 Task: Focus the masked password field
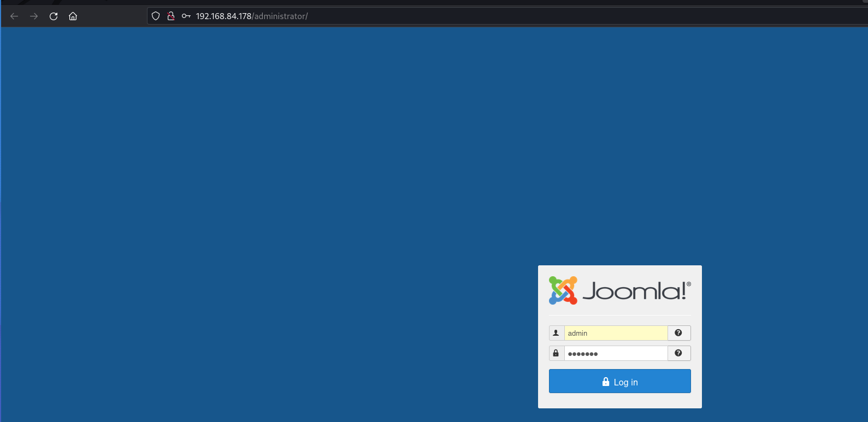click(x=616, y=353)
